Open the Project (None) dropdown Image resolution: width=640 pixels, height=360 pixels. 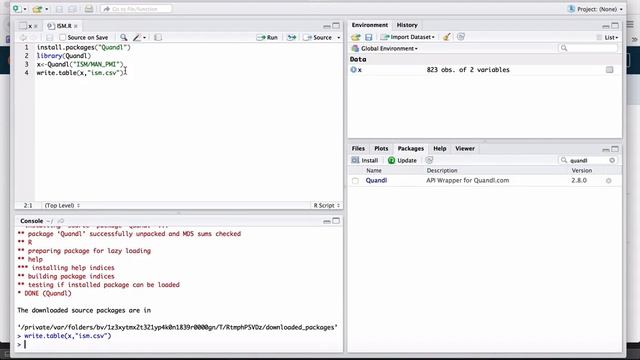pyautogui.click(x=596, y=9)
